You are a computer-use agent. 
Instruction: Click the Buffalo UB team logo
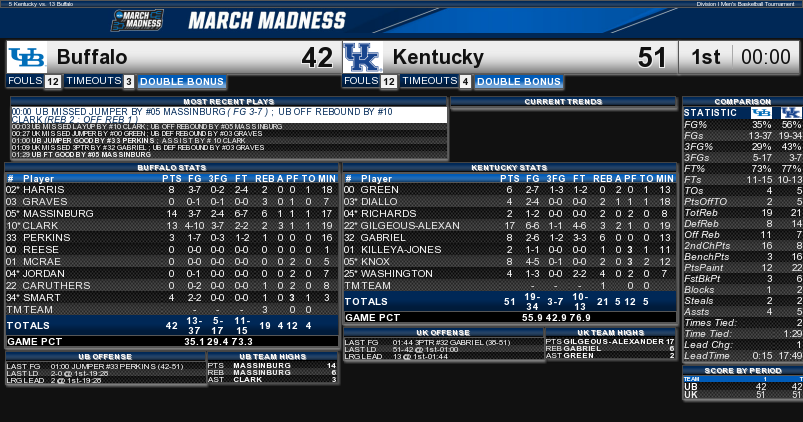coord(27,57)
